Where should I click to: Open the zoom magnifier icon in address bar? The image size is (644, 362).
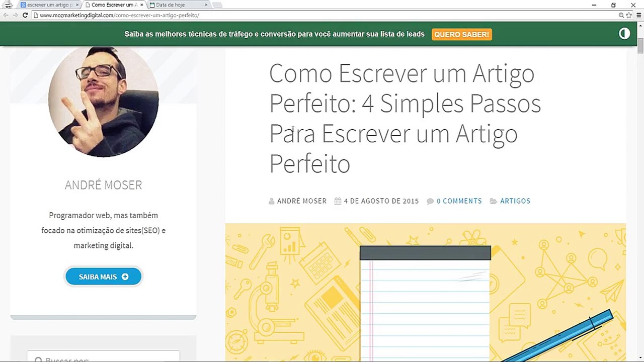621,15
